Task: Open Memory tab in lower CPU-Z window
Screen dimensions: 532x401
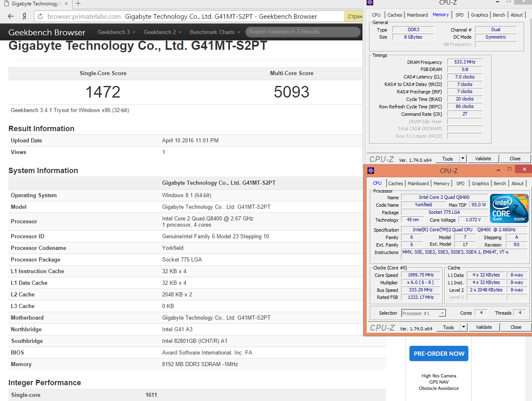Action: click(x=441, y=183)
